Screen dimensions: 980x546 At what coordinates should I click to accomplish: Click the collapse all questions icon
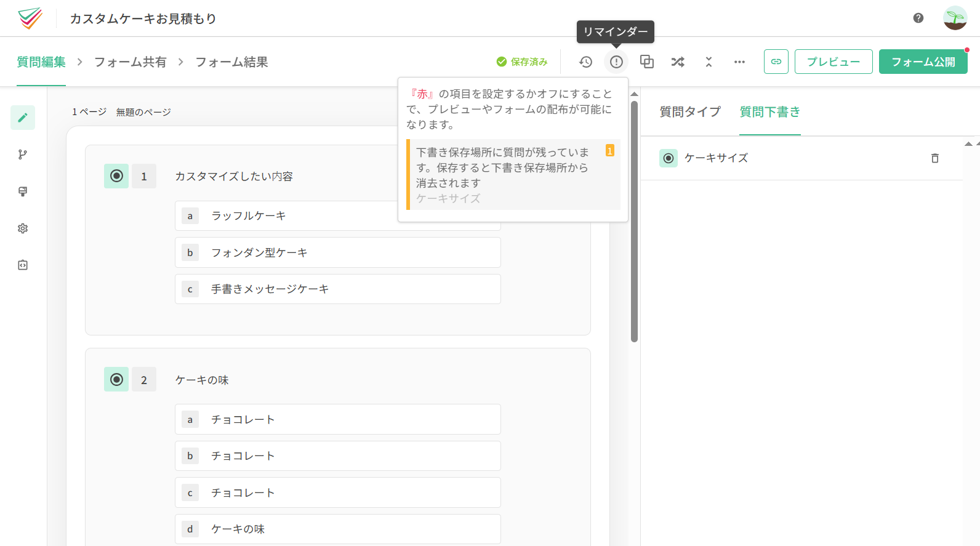(x=709, y=62)
